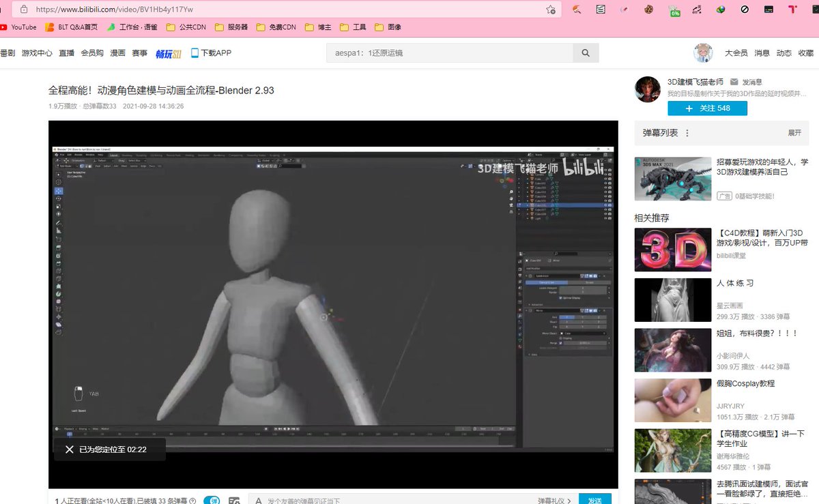Open 番剧 in navigation
This screenshot has height=504, width=819.
click(x=8, y=53)
